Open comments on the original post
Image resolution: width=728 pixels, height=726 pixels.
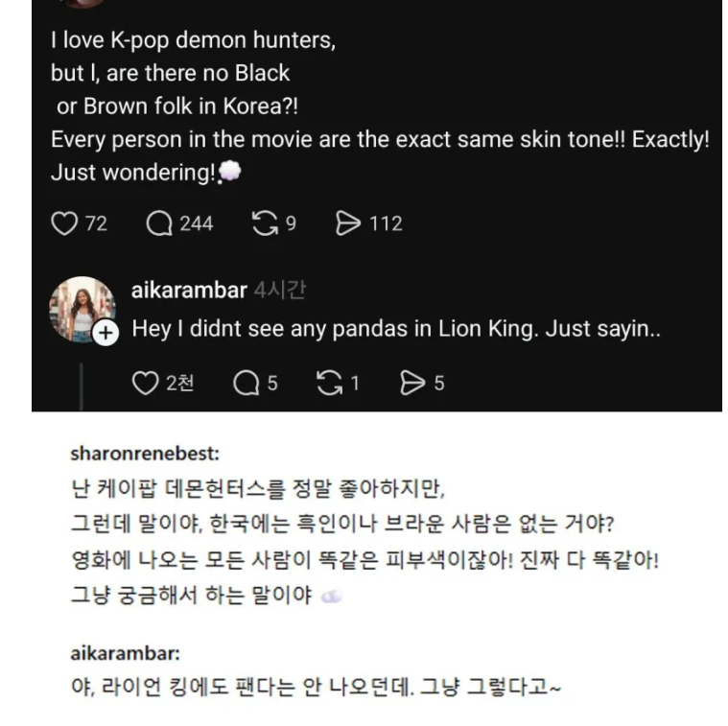pyautogui.click(x=159, y=223)
